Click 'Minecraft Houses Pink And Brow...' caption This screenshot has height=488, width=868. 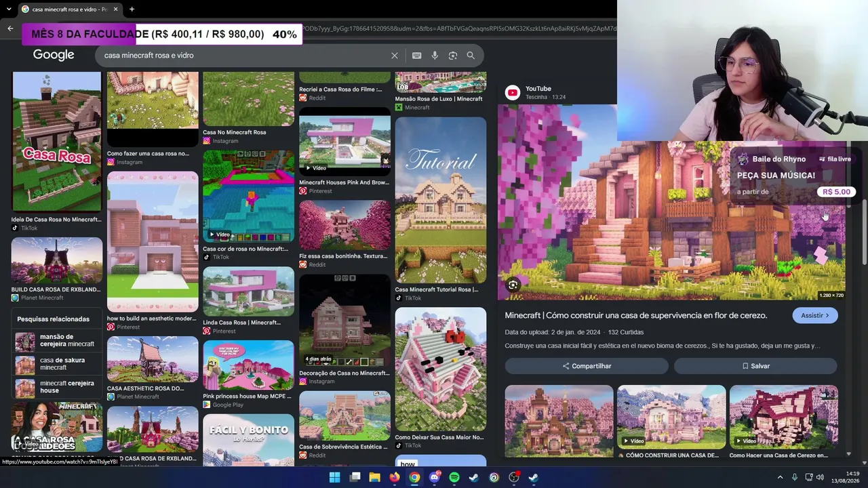click(x=344, y=182)
